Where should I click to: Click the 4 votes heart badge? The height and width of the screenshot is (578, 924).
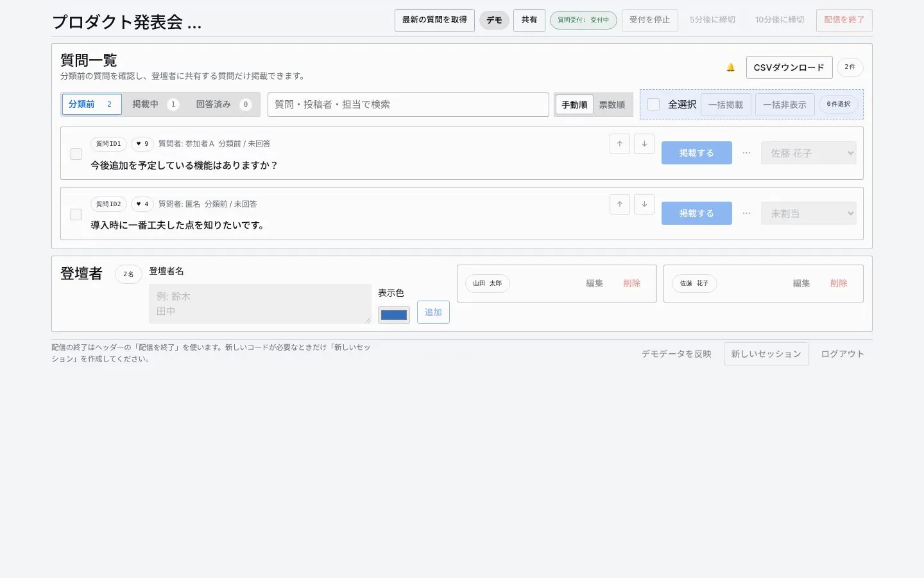[x=142, y=204]
